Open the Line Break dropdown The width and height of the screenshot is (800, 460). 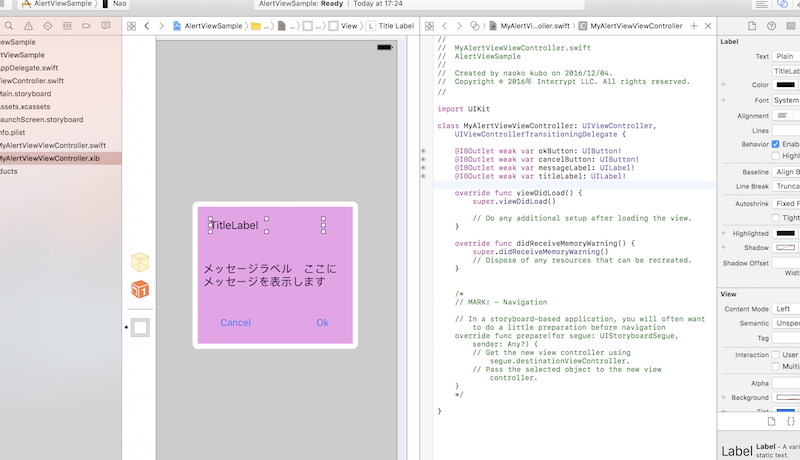pos(786,186)
